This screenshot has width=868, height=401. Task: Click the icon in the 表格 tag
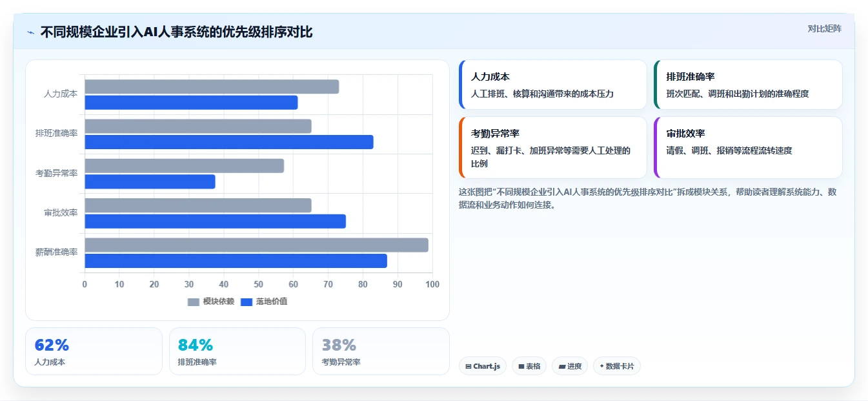521,367
